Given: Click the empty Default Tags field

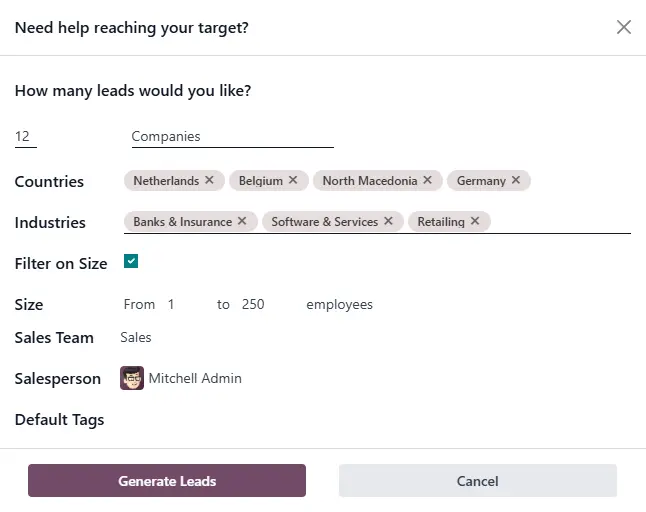Looking at the screenshot, I should tap(300, 420).
